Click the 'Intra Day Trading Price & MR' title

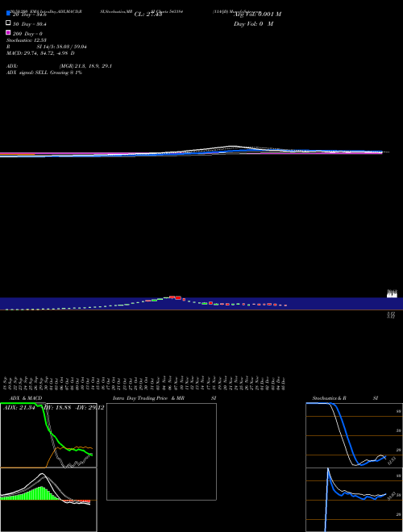point(148,398)
